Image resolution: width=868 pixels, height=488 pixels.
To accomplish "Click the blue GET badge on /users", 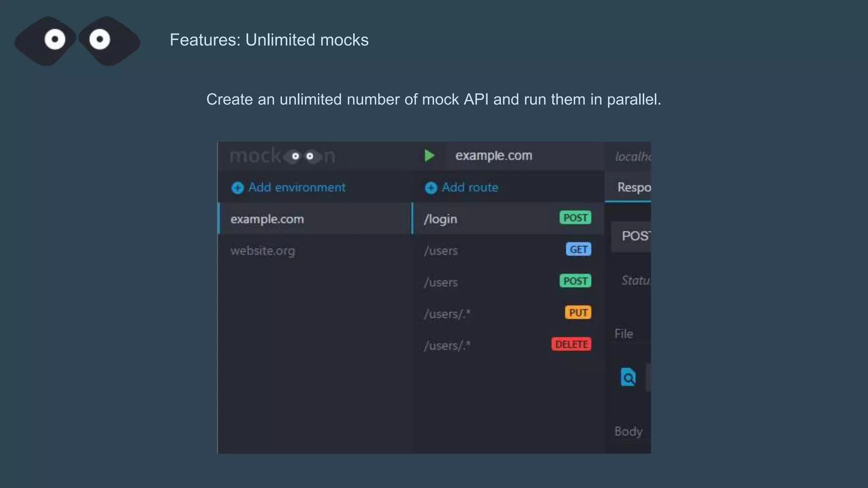I will [578, 250].
